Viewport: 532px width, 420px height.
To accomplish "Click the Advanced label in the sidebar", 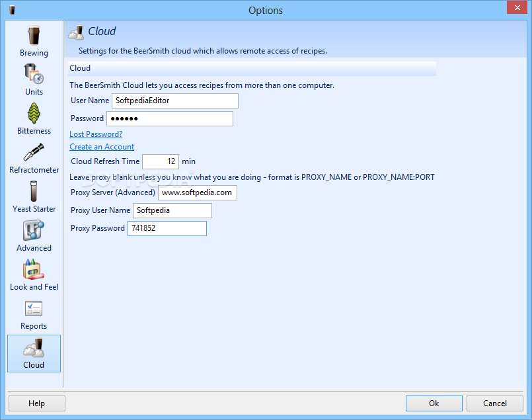I will (34, 248).
